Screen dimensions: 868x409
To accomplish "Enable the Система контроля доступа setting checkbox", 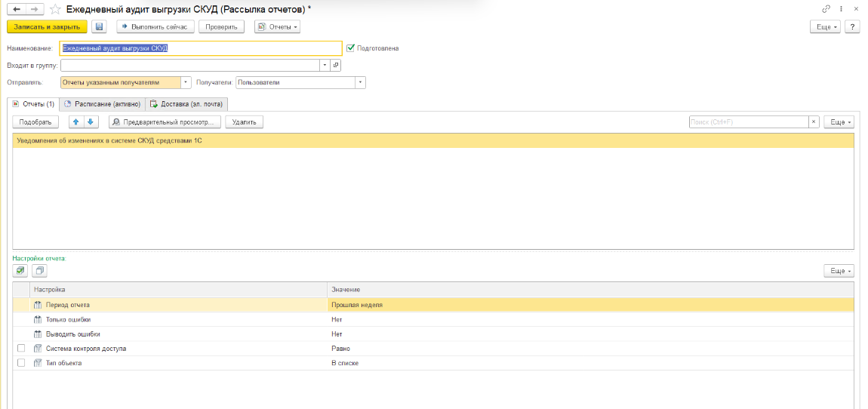I will tap(21, 349).
